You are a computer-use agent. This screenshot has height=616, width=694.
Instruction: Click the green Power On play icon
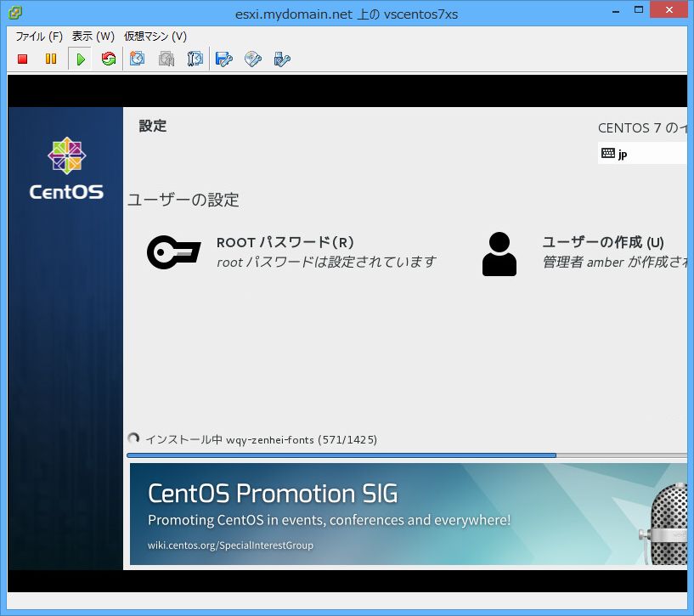pyautogui.click(x=81, y=59)
